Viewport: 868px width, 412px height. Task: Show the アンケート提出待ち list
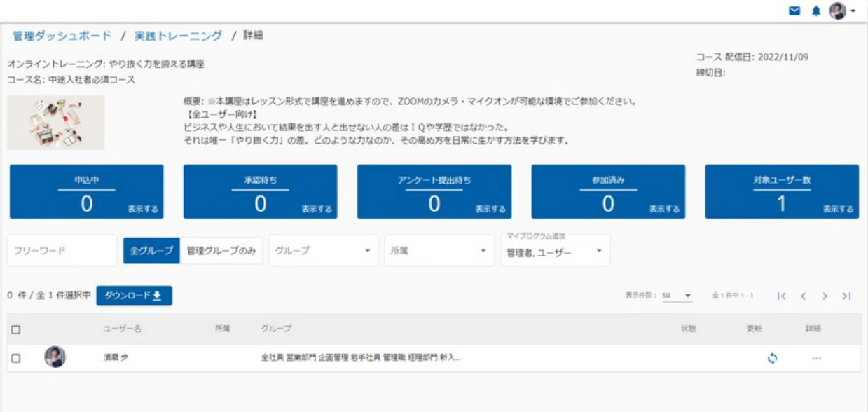tap(490, 209)
